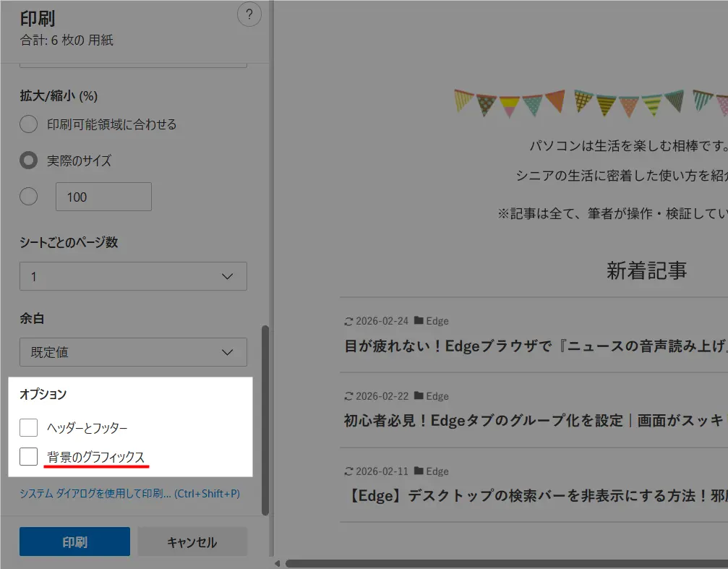Click folder icon on 2026-02-11 article
The width and height of the screenshot is (728, 569).
[419, 471]
